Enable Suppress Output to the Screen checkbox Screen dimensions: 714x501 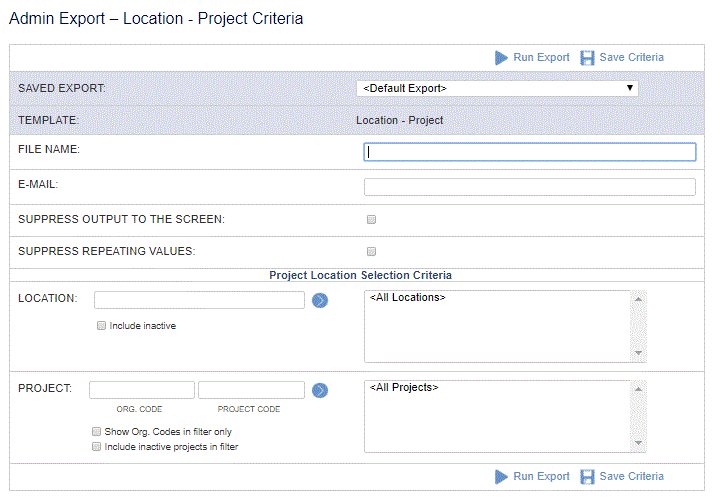(372, 220)
